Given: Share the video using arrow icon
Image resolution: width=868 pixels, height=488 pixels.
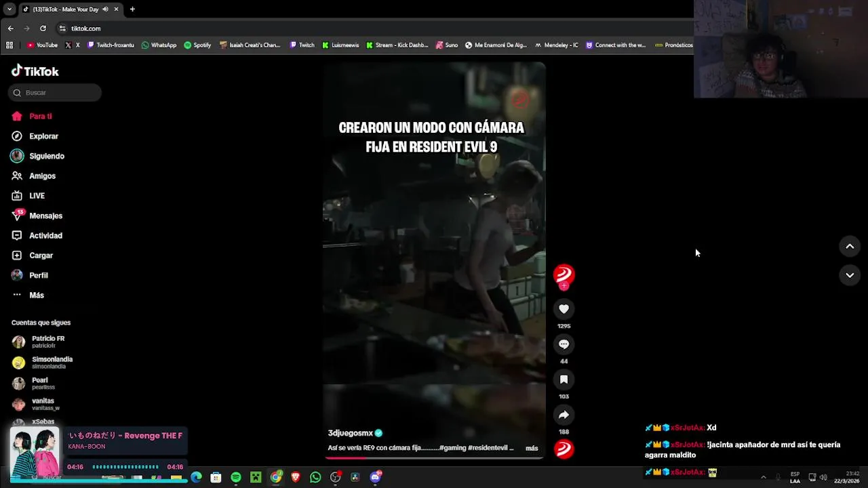Looking at the screenshot, I should [564, 415].
